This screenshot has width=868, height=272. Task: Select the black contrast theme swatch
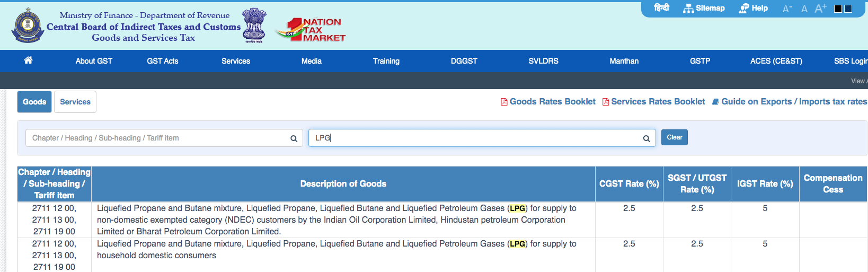coord(838,8)
